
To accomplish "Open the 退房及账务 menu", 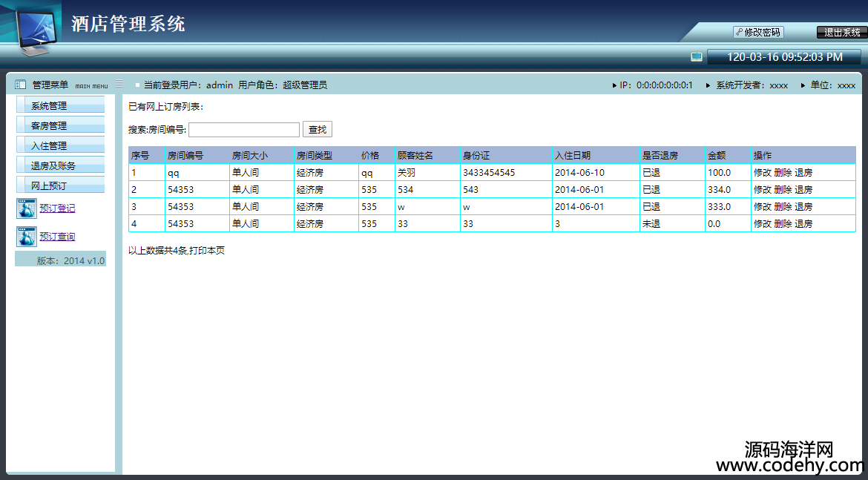I will click(60, 165).
